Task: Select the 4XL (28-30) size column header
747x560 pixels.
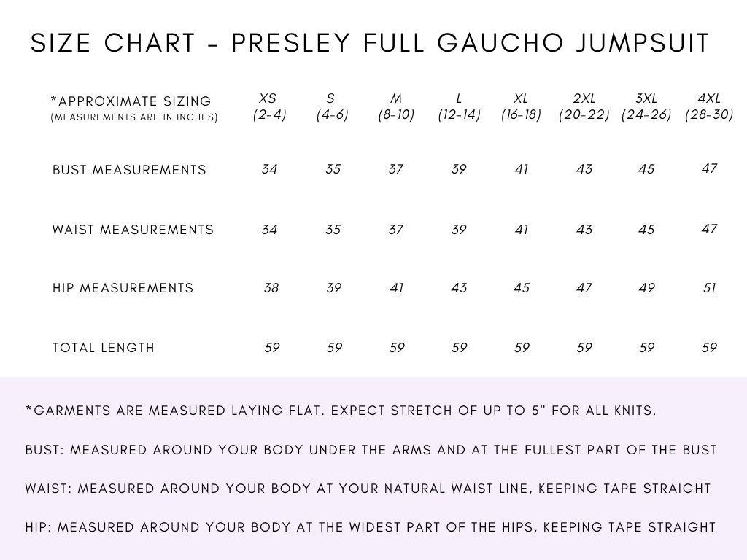Action: click(709, 106)
